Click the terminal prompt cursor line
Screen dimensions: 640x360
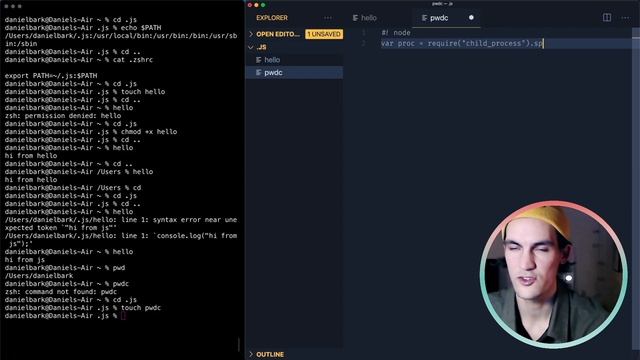click(x=65, y=316)
